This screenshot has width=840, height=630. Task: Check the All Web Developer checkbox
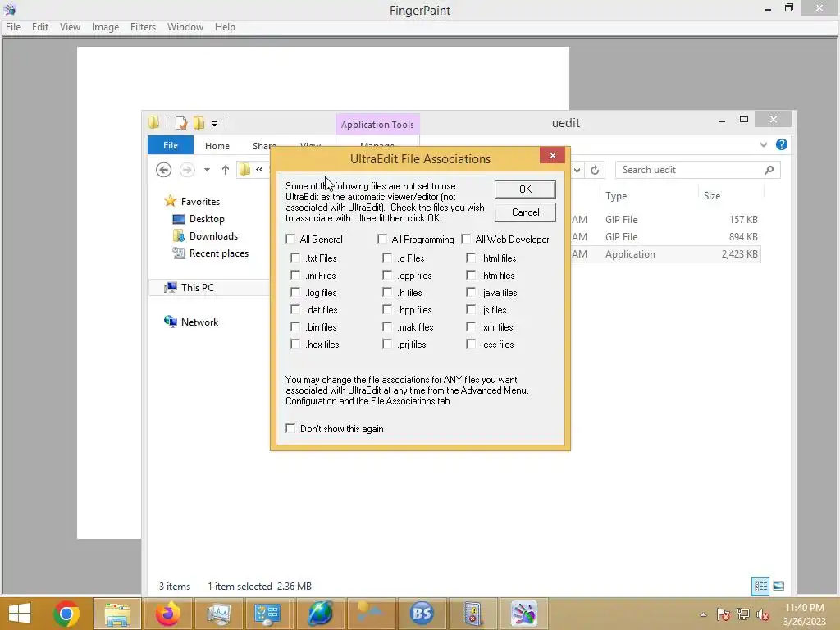(x=466, y=239)
